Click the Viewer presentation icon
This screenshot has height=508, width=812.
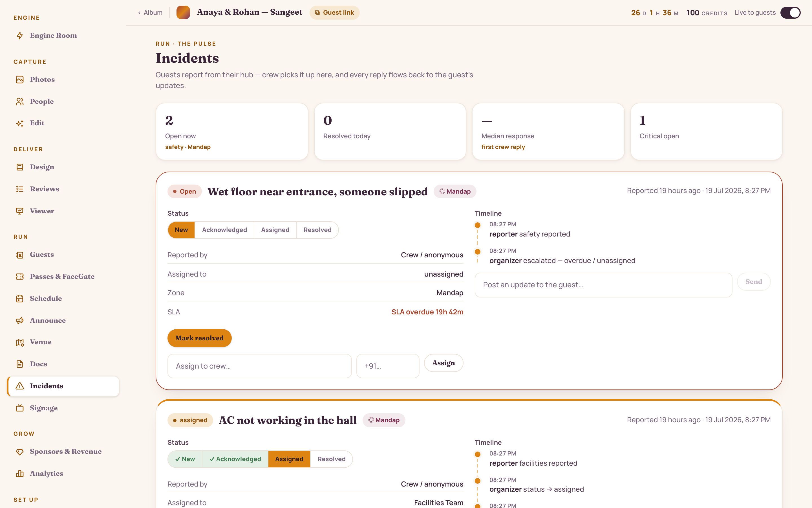pyautogui.click(x=20, y=211)
